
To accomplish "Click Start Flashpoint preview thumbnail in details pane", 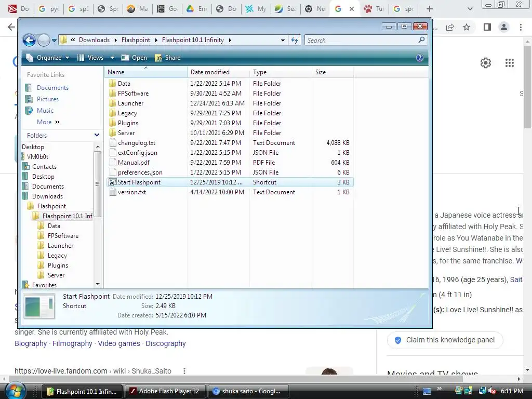I will coord(39,306).
